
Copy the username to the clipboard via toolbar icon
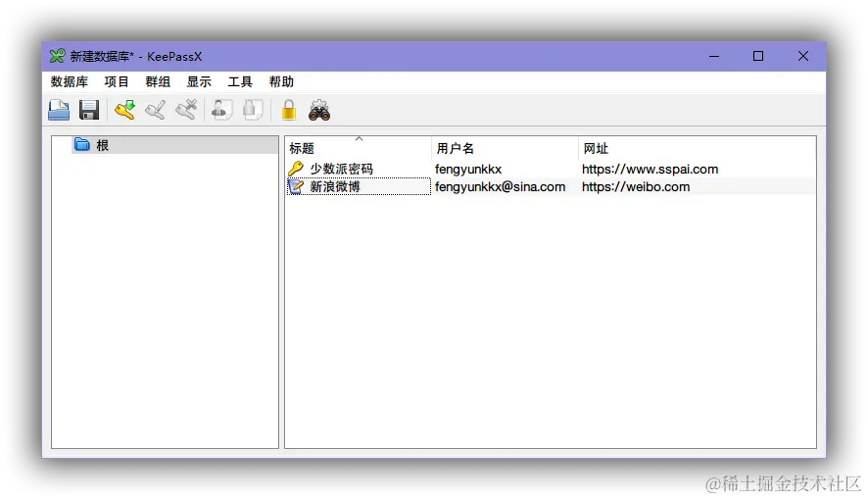point(222,110)
